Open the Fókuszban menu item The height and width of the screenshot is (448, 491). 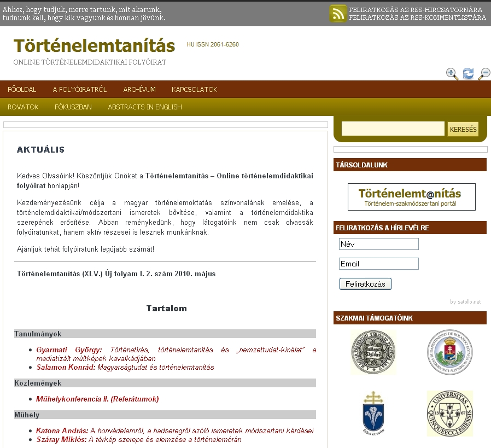(x=73, y=107)
